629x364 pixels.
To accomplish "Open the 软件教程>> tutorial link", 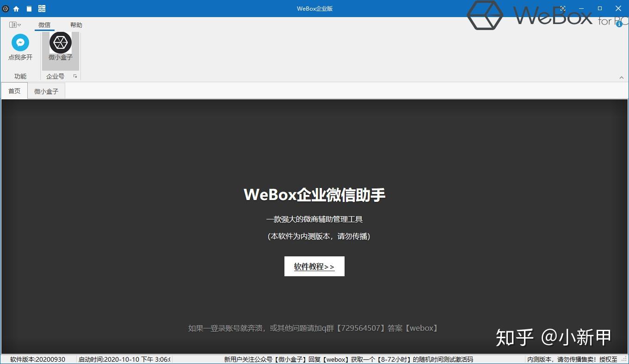I will pos(314,267).
